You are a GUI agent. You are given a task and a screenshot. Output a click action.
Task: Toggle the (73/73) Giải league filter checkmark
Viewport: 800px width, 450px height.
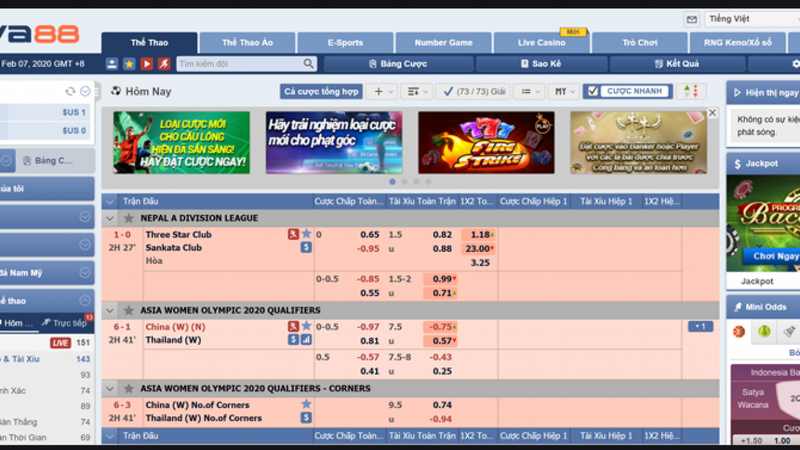[449, 91]
